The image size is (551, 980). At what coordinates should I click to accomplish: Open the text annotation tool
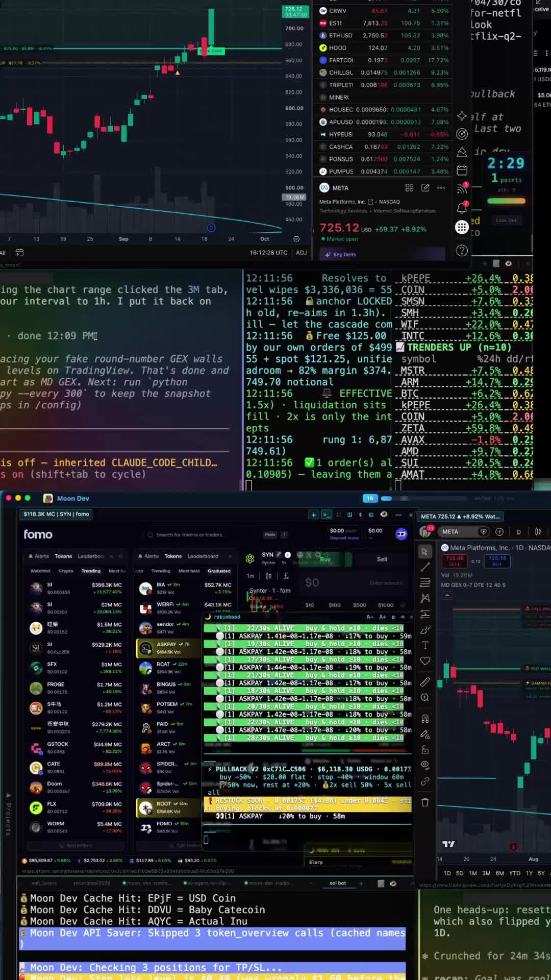tap(424, 645)
